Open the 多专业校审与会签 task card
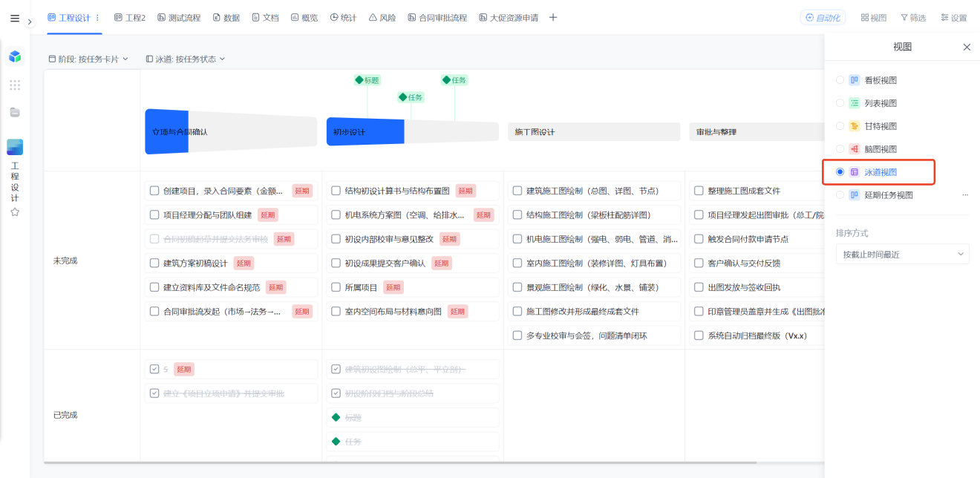 pyautogui.click(x=594, y=335)
